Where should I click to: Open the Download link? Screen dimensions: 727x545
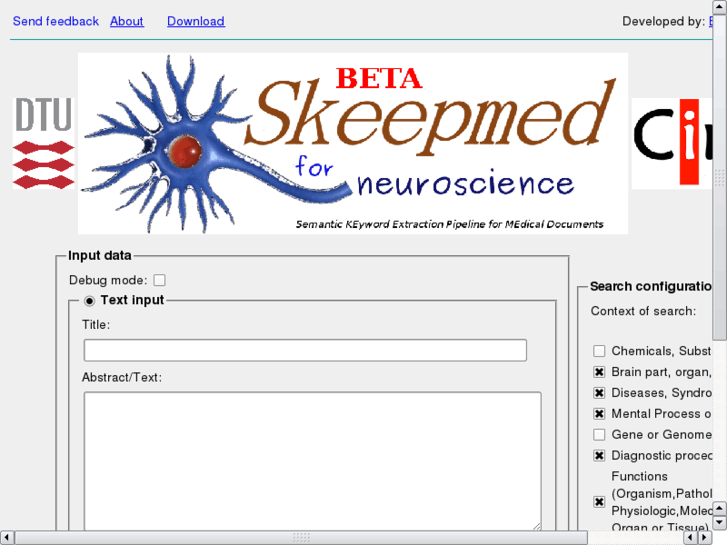tap(196, 21)
